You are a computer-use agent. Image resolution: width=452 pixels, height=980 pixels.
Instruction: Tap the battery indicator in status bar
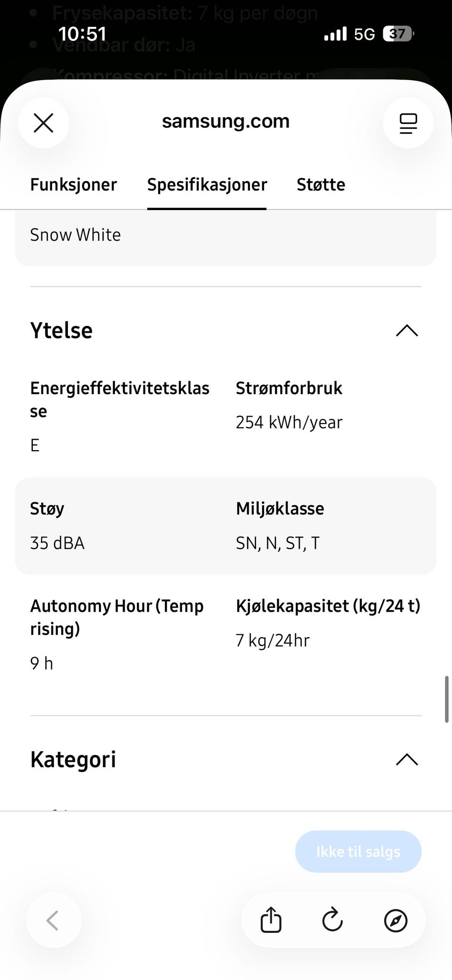point(398,34)
